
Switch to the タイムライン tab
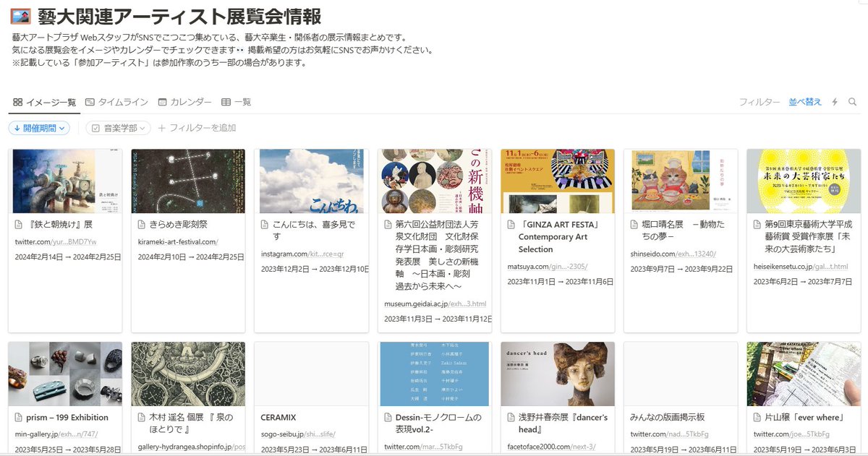coord(116,102)
